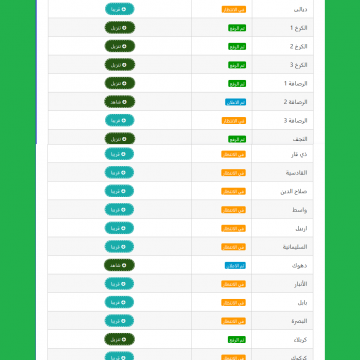Click the blue announced badge for الرصافة 2
360x360 pixels.
[x=235, y=102]
